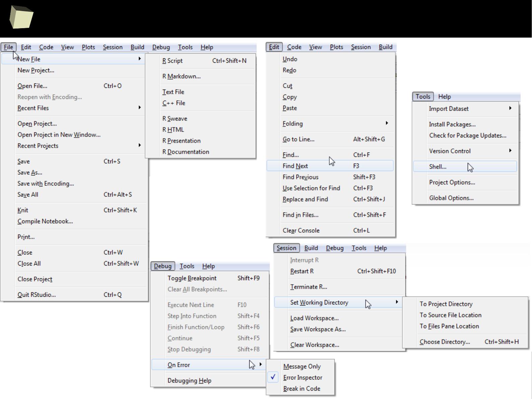Choose Find in Files...
The width and height of the screenshot is (532, 399).
[301, 215]
